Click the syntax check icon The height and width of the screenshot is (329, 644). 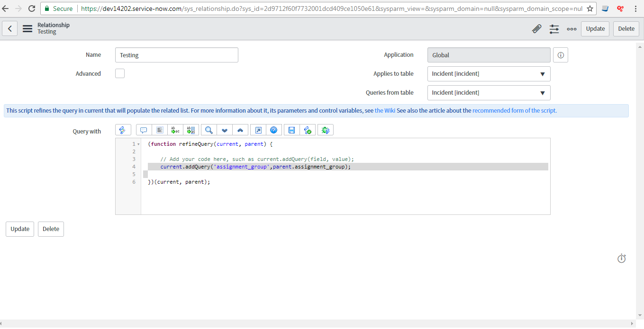(307, 130)
